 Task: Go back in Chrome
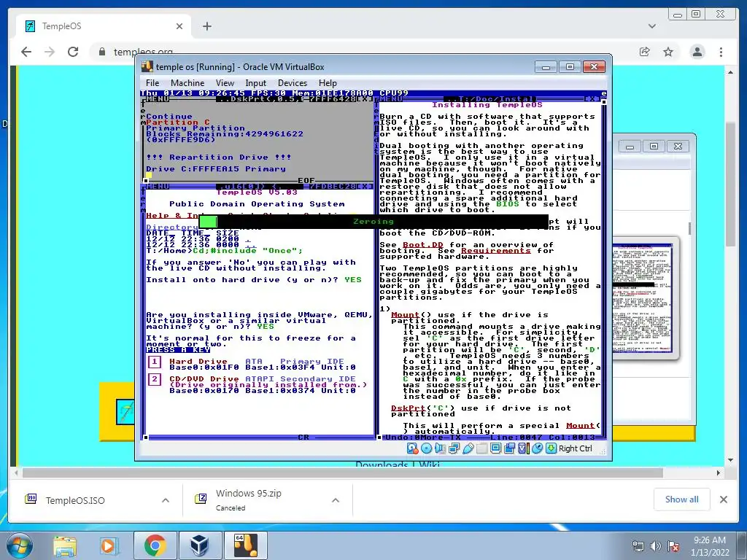point(26,52)
